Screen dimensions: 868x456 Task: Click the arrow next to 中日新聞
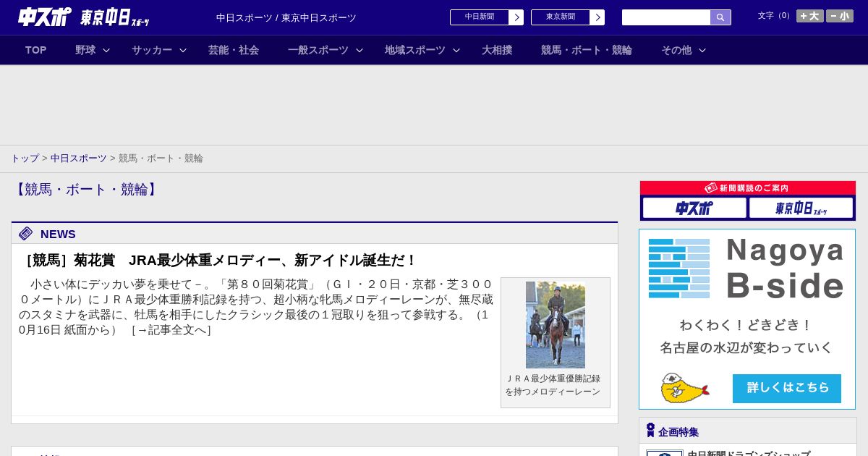pyautogui.click(x=516, y=17)
